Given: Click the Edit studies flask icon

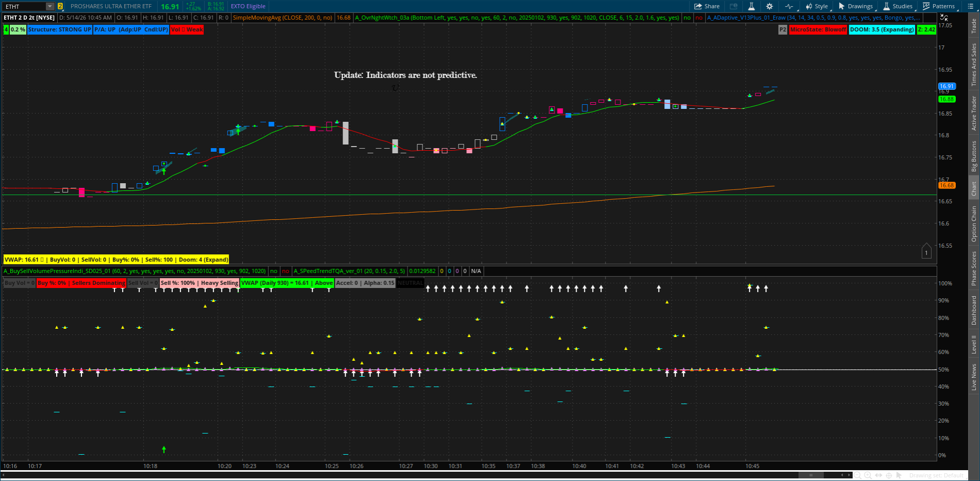Looking at the screenshot, I should [x=751, y=6].
